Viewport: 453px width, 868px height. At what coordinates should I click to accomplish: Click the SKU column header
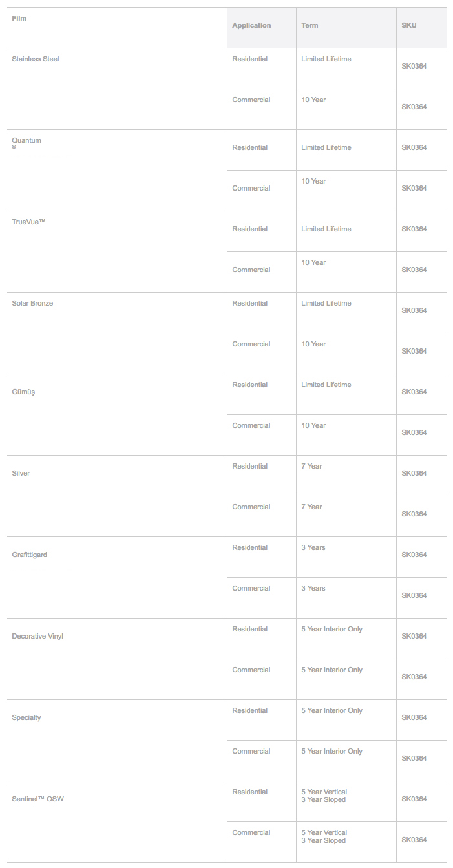408,25
